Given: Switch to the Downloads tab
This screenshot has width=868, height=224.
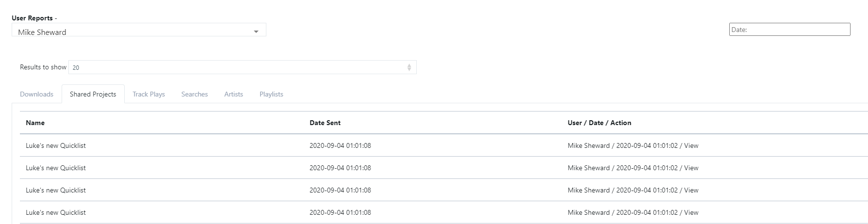Looking at the screenshot, I should click(37, 94).
